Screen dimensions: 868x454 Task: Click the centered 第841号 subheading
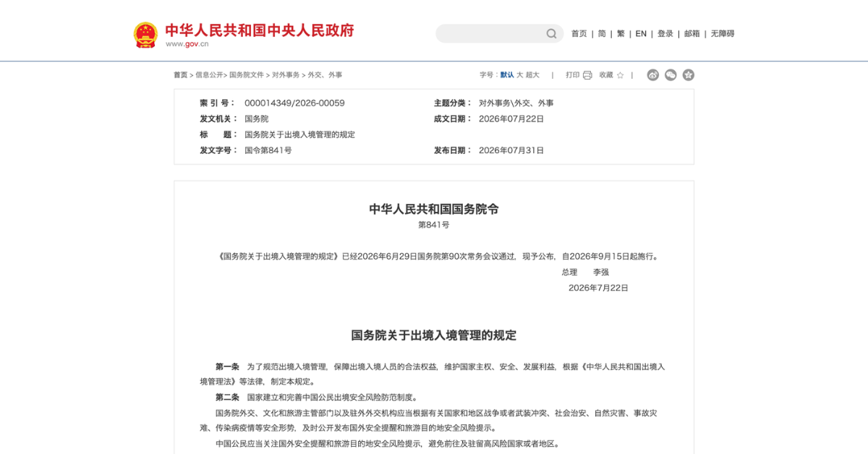click(x=434, y=225)
